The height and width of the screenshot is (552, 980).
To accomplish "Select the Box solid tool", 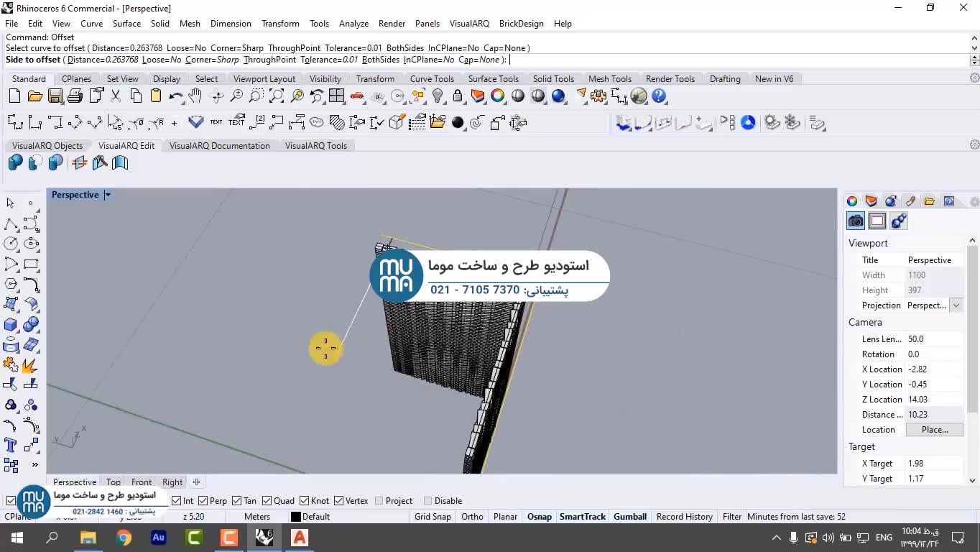I will coord(11,325).
